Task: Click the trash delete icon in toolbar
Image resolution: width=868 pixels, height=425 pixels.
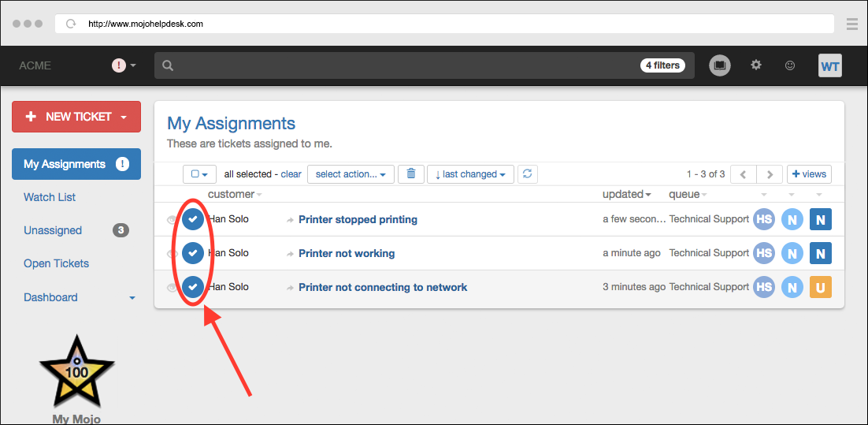Action: (x=410, y=174)
